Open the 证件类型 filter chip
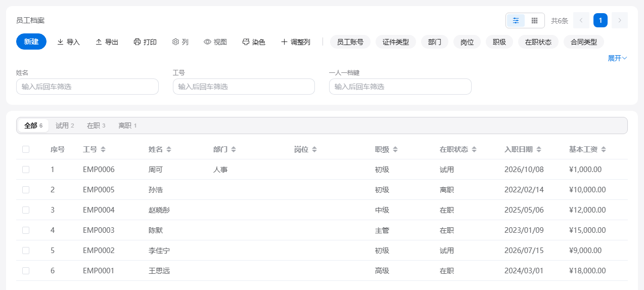644x290 pixels. [396, 42]
